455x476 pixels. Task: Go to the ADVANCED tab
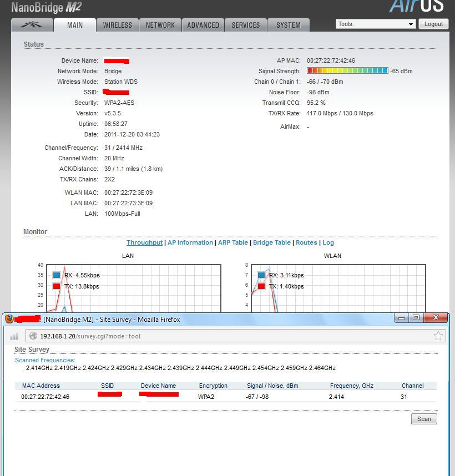[203, 25]
